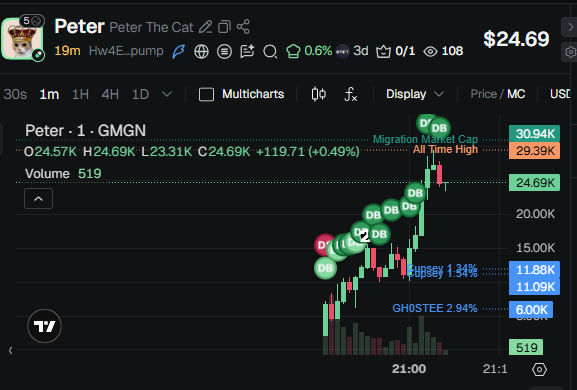
Task: Select the 4H timeframe
Action: pyautogui.click(x=110, y=94)
